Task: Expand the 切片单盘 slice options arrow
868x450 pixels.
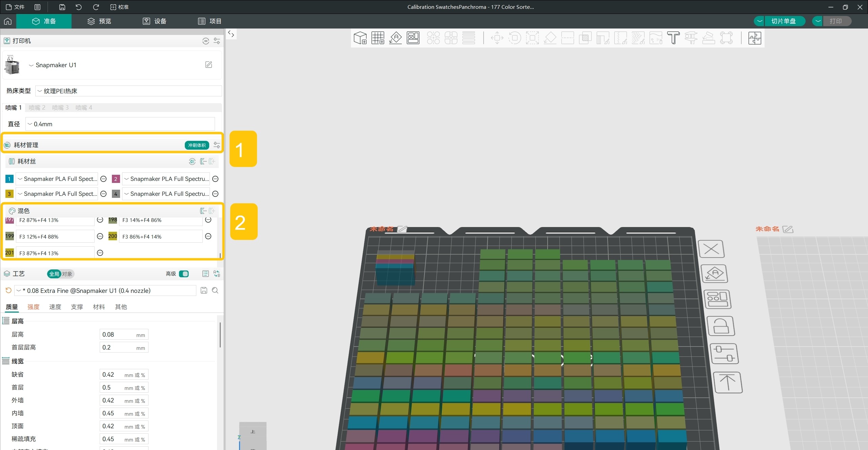Action: coord(759,21)
